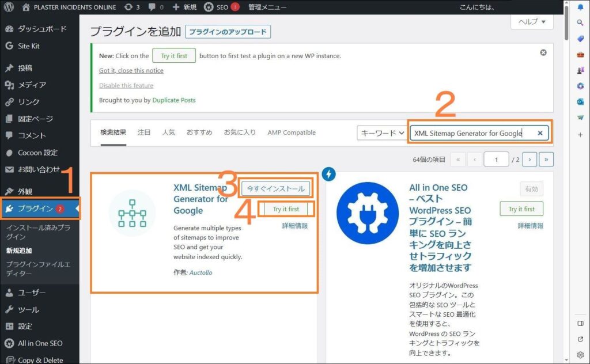Click the browser sidebar plus icon

tap(580, 135)
